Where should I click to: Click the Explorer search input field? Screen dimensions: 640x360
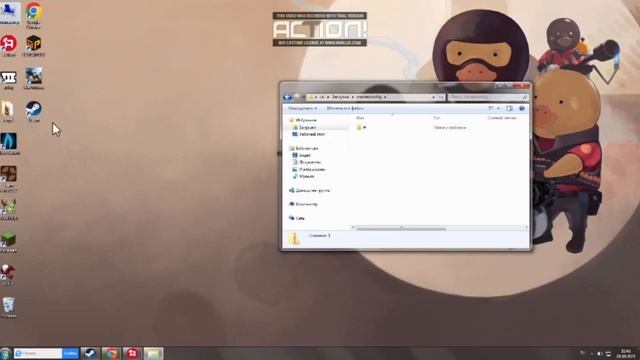[488, 97]
